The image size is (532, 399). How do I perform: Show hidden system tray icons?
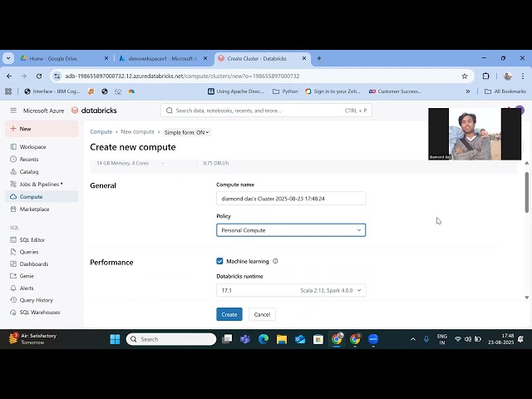tap(413, 339)
